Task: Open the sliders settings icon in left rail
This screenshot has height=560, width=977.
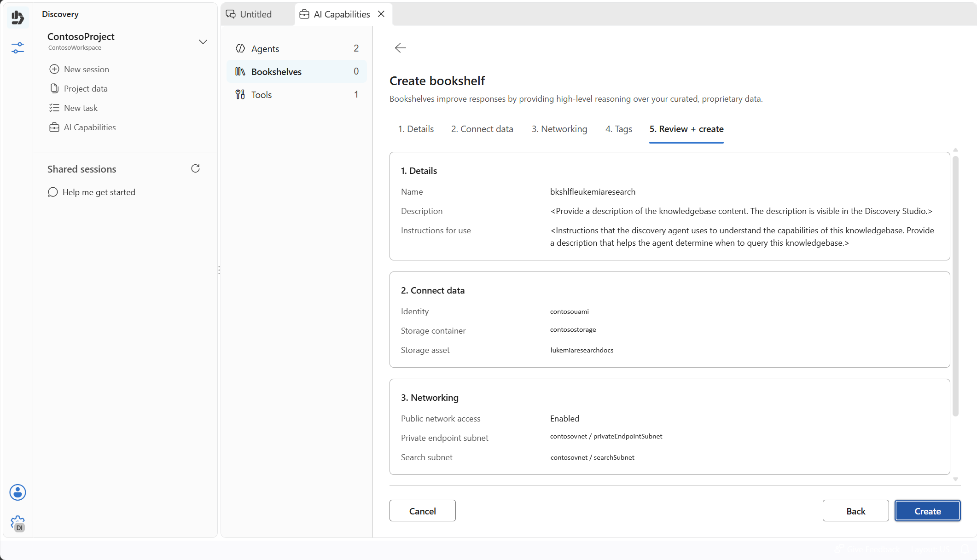Action: coord(17,47)
